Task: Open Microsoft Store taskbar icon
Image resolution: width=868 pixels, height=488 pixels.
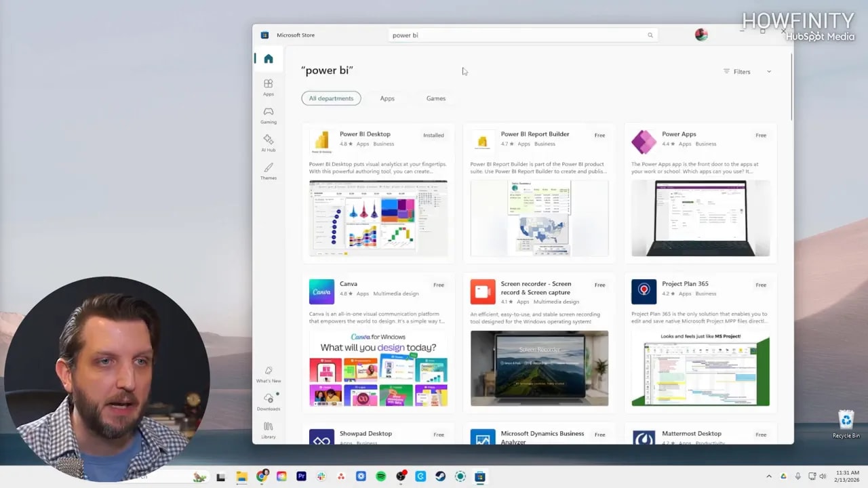Action: click(x=480, y=476)
